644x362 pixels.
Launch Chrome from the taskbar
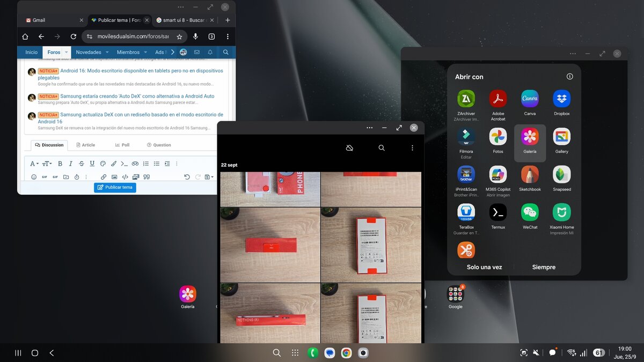(x=347, y=353)
